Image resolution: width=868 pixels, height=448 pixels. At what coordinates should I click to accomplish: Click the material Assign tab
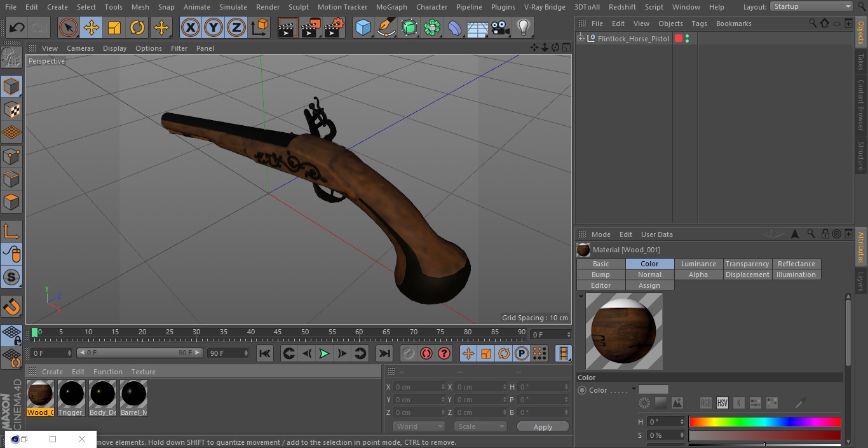[649, 285]
